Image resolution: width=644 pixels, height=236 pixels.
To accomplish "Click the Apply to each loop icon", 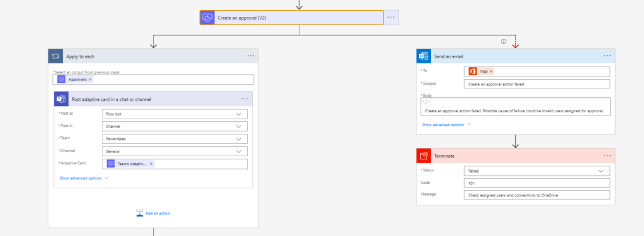I will click(x=55, y=56).
